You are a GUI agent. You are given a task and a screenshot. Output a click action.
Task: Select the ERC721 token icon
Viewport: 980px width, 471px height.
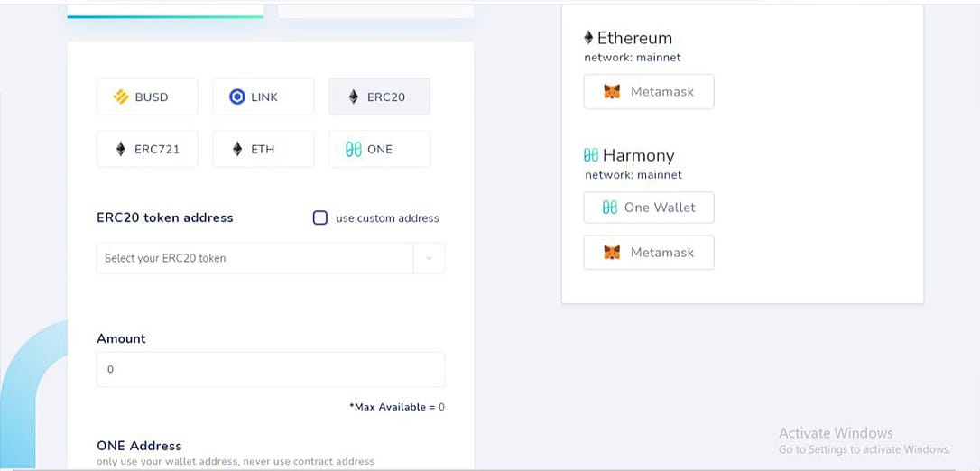[121, 149]
